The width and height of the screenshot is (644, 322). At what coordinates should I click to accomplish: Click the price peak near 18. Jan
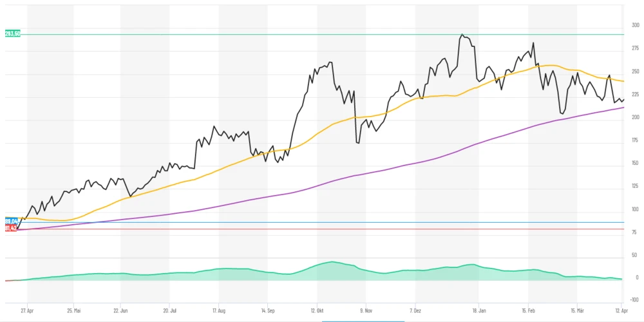[x=462, y=35]
